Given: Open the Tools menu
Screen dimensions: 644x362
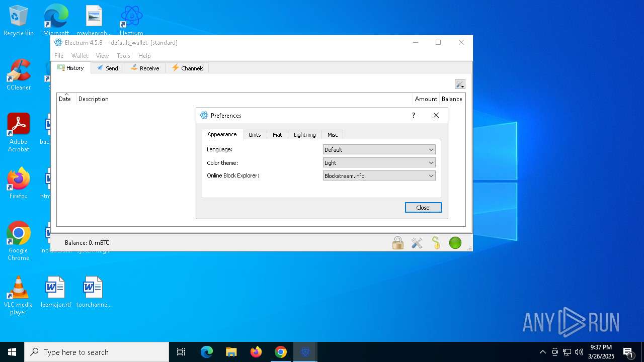Looking at the screenshot, I should [123, 56].
